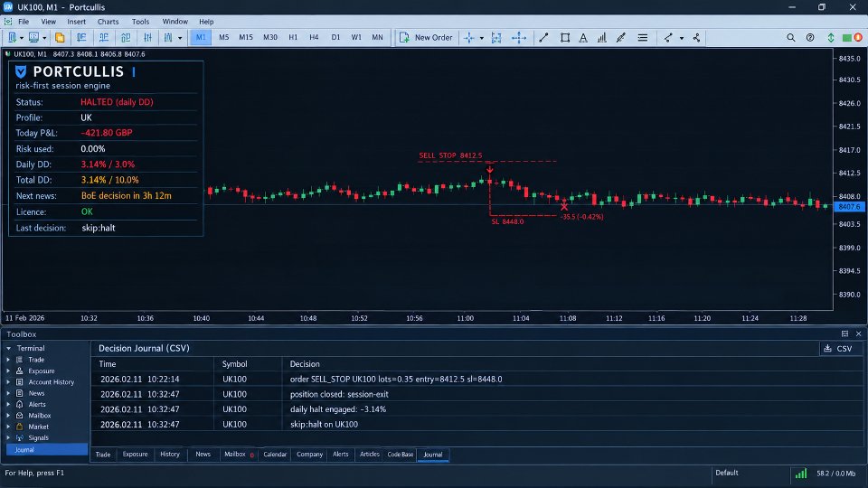Select the text label tool

coord(583,38)
